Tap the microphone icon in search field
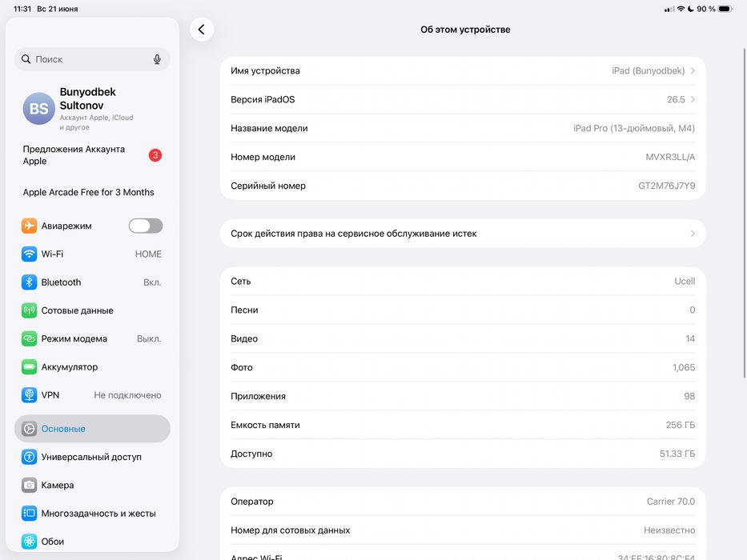Screen dimensions: 747x560 (157, 59)
